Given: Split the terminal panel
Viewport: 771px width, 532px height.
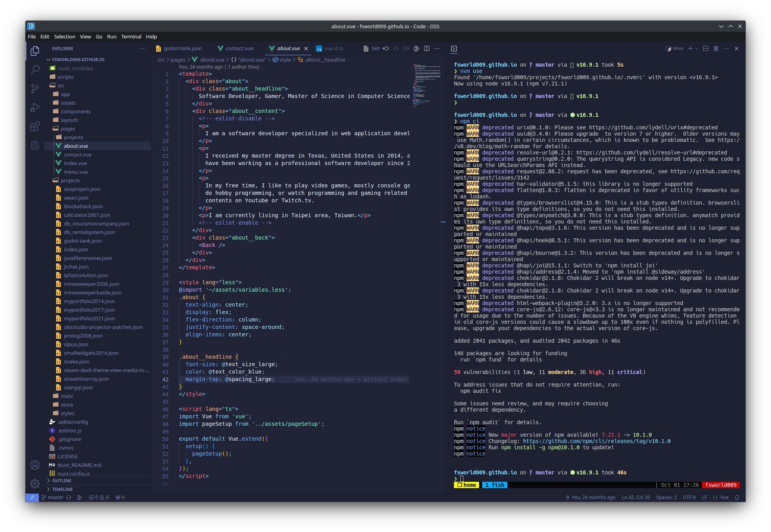Looking at the screenshot, I should coord(705,49).
